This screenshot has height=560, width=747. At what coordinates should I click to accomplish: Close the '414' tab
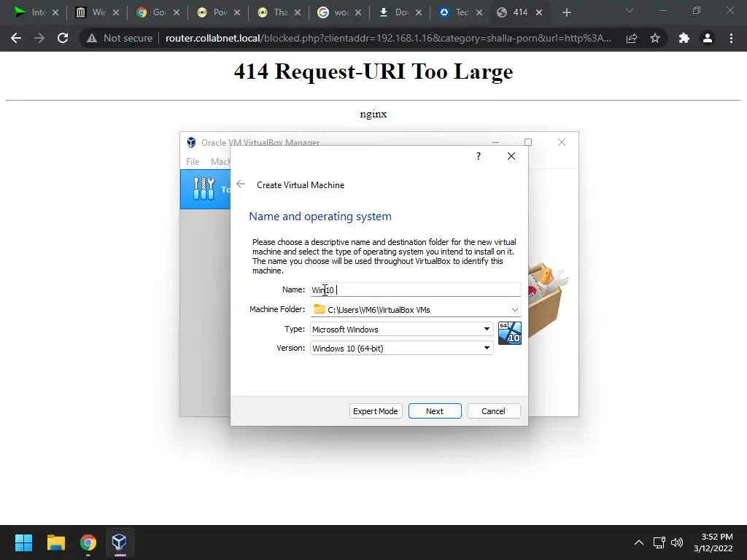pyautogui.click(x=539, y=12)
